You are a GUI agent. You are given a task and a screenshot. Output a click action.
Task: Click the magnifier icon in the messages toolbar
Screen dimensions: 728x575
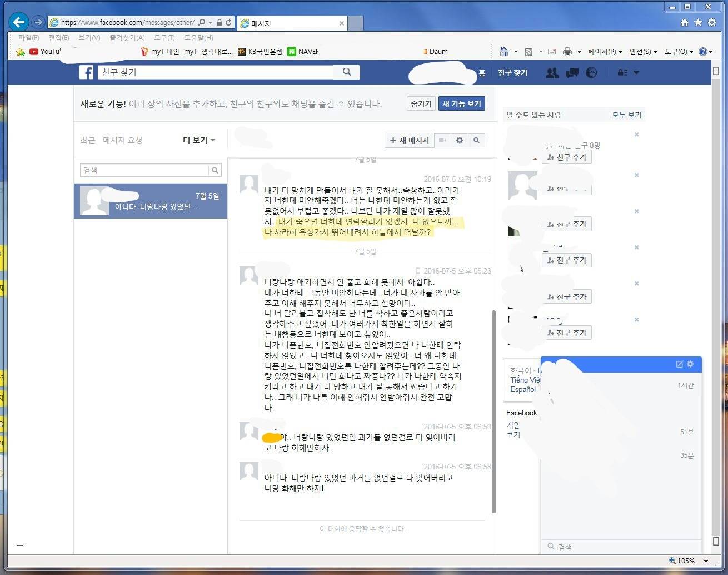[x=477, y=140]
